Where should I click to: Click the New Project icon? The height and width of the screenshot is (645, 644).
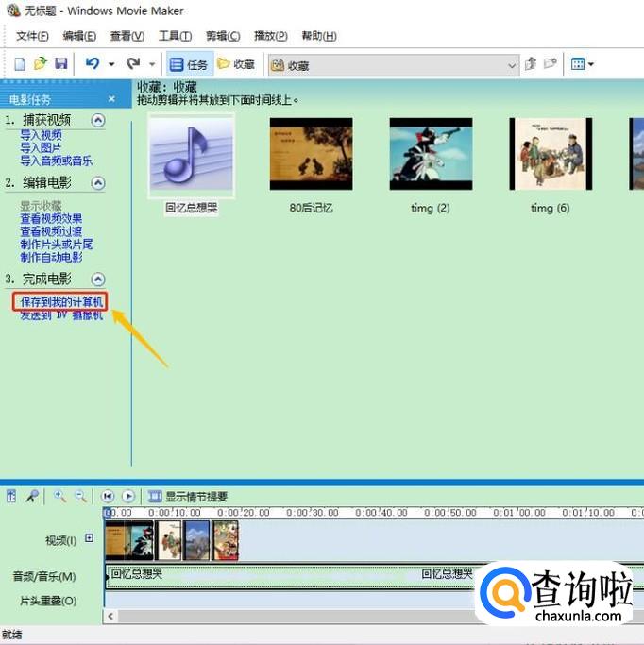pyautogui.click(x=20, y=64)
